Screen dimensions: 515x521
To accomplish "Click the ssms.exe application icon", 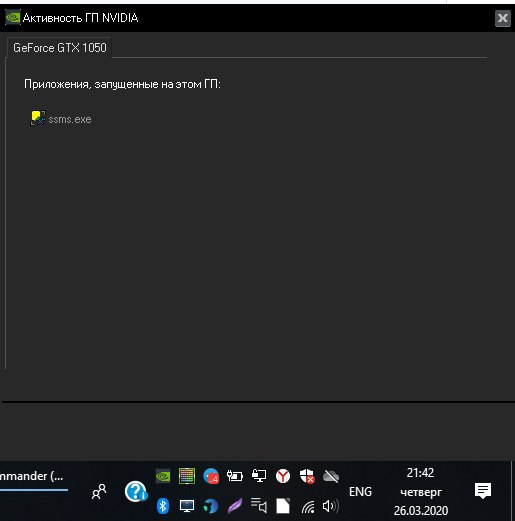I will [x=38, y=118].
